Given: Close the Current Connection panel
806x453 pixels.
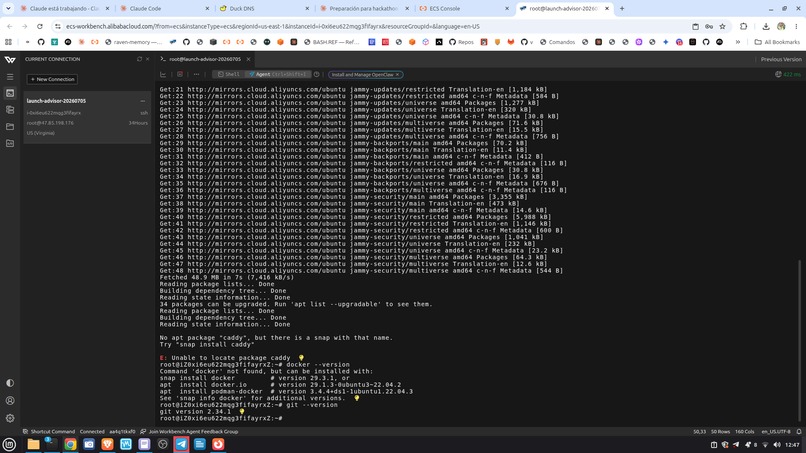Looking at the screenshot, I should 148,59.
